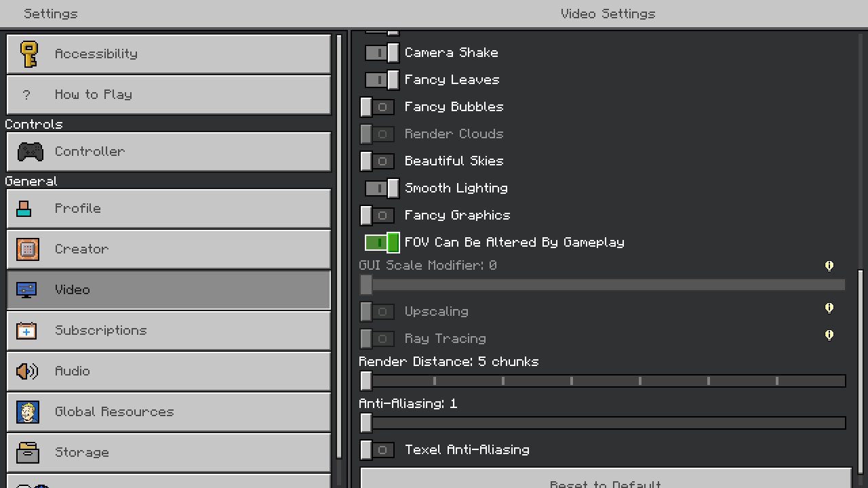
Task: Click the Controller gamepad icon
Action: tap(30, 151)
